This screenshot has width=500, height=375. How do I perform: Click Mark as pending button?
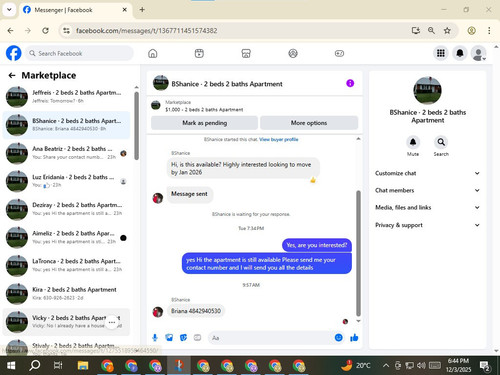pyautogui.click(x=204, y=123)
